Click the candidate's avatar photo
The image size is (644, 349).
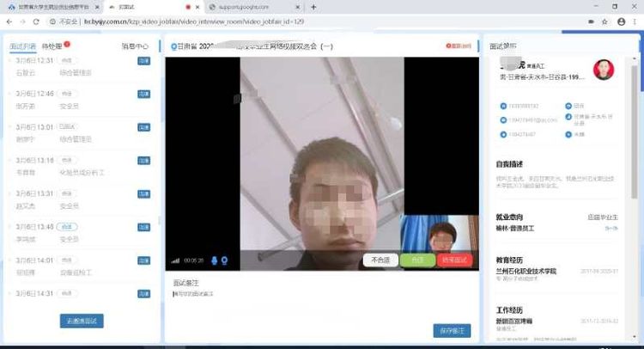tap(604, 69)
